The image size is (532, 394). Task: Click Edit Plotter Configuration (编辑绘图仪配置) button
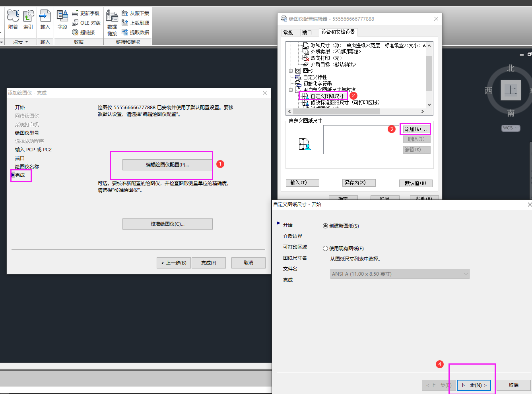click(x=167, y=164)
